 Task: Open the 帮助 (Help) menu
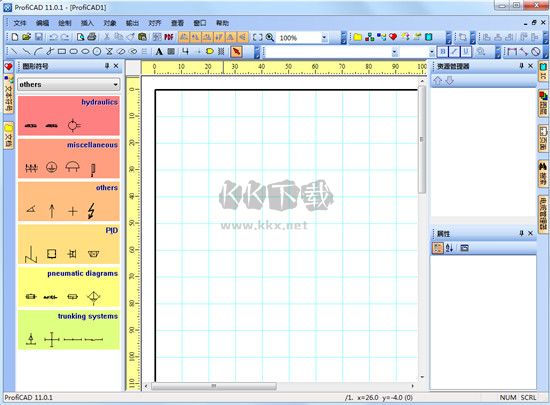[x=222, y=23]
